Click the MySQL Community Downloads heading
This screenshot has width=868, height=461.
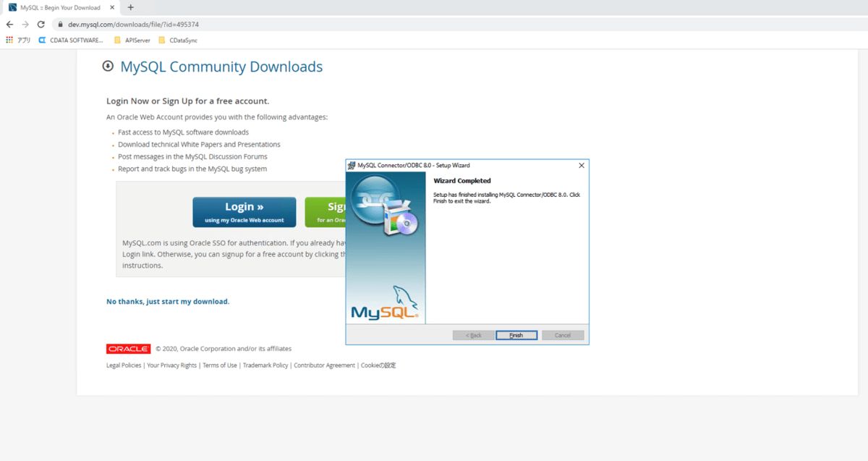tap(221, 67)
